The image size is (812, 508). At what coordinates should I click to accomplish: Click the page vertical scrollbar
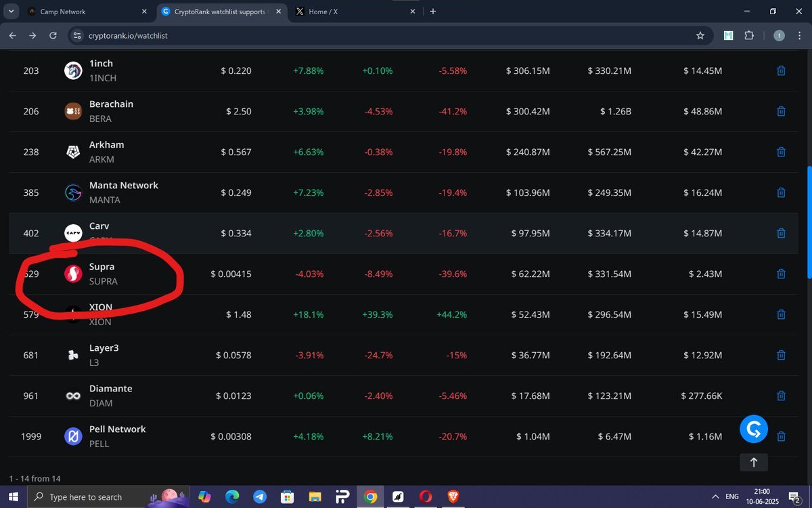(x=808, y=222)
